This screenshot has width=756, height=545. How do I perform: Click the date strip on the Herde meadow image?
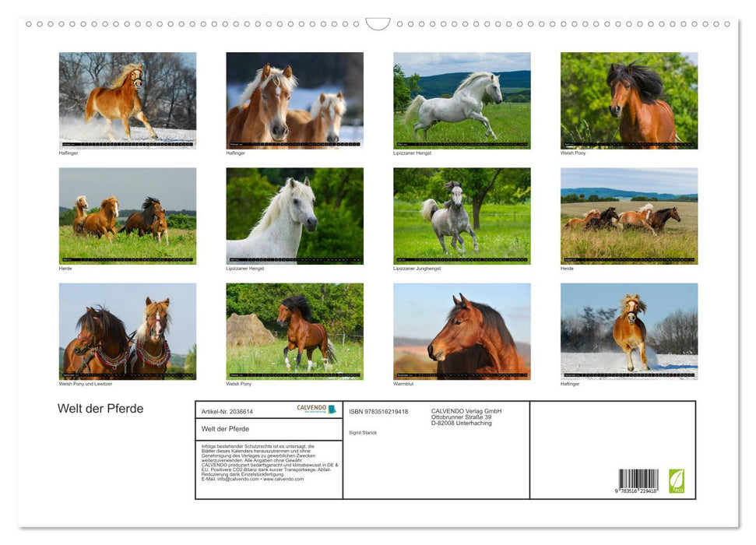[x=128, y=258]
